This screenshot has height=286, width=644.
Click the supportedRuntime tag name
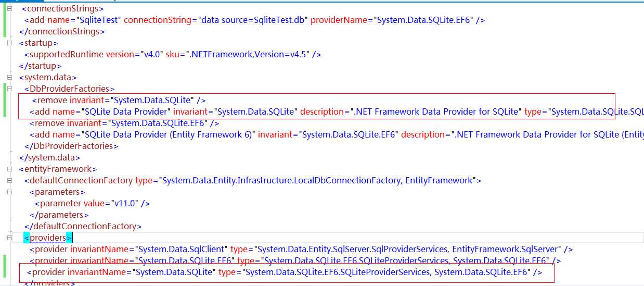[x=67, y=54]
